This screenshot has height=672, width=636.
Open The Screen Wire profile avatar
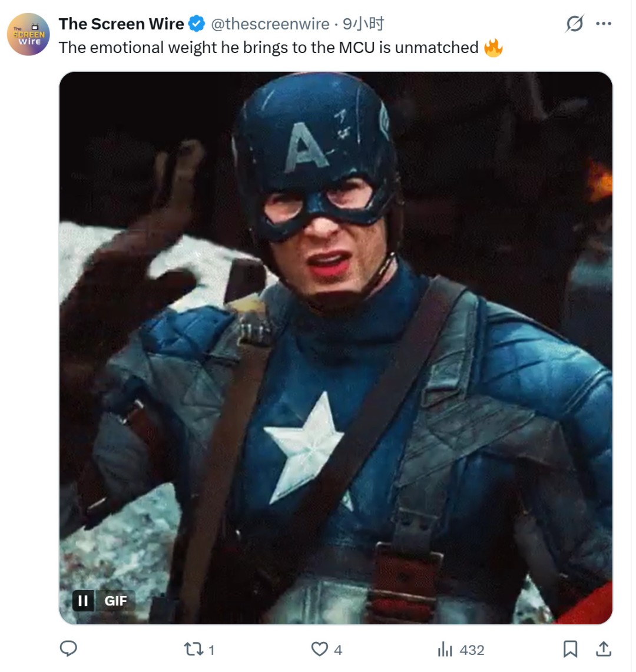[x=28, y=34]
